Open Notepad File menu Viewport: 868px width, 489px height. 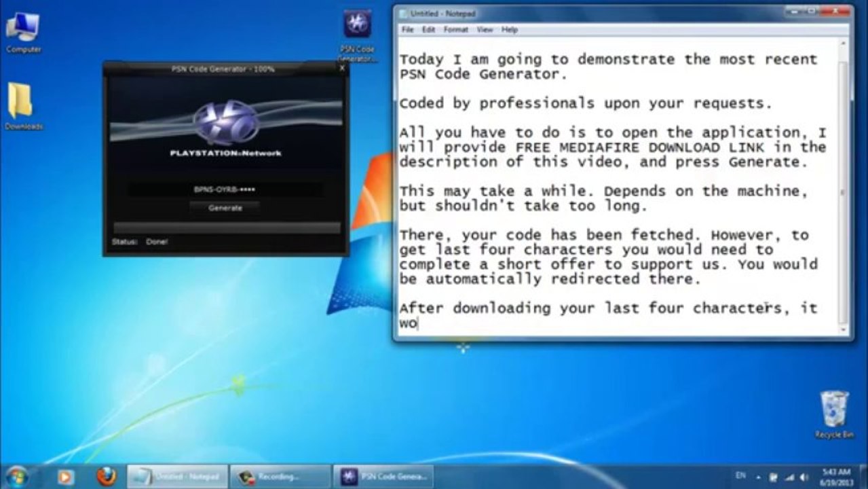408,30
